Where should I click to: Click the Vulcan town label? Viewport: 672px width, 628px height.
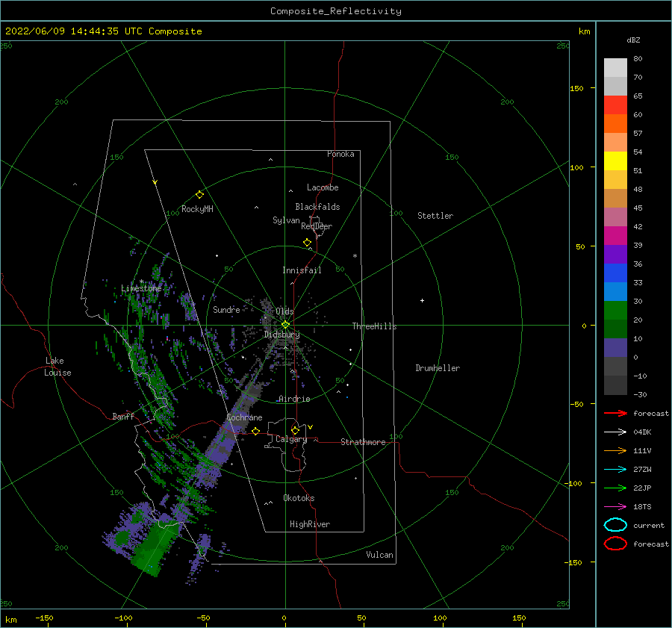pos(380,555)
